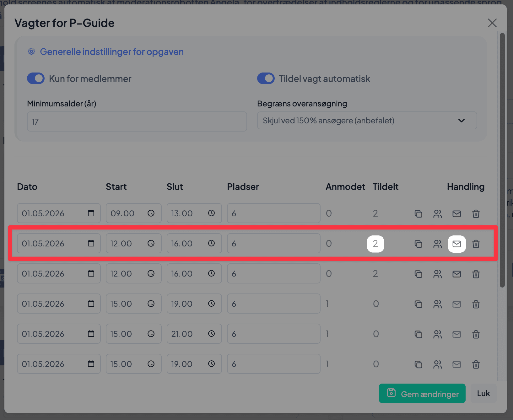Screen dimensions: 513x420
Task: Click the Pladser column header
Action: (x=243, y=187)
